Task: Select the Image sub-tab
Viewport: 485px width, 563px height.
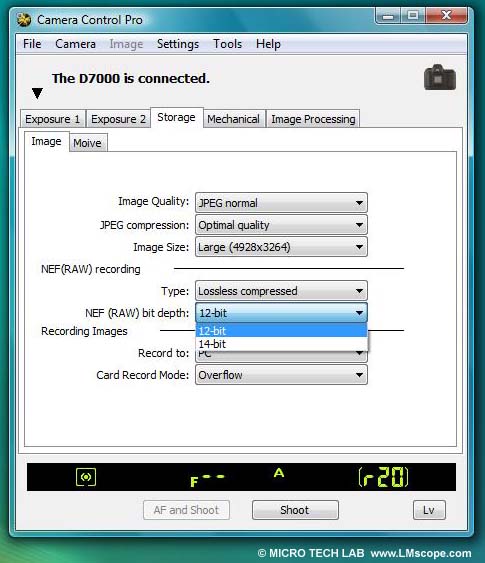Action: point(46,141)
